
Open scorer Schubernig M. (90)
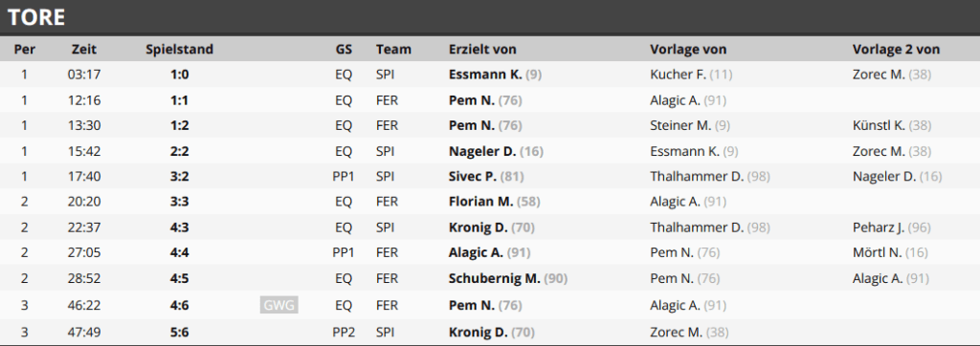[508, 278]
